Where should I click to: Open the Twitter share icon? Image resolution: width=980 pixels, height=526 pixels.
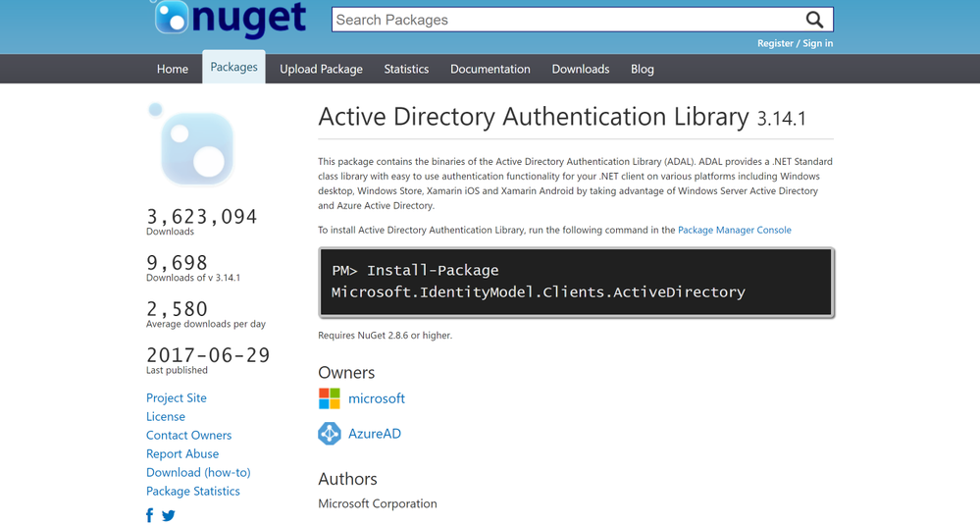pos(169,515)
